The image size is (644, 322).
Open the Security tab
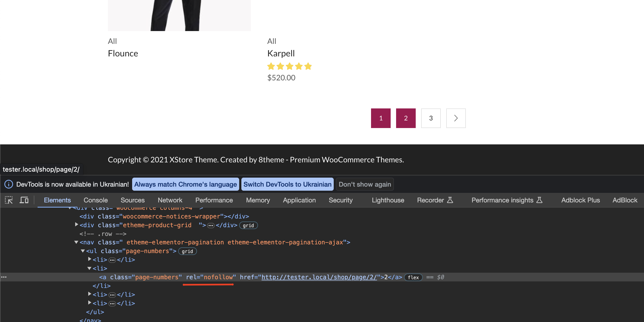coord(341,200)
